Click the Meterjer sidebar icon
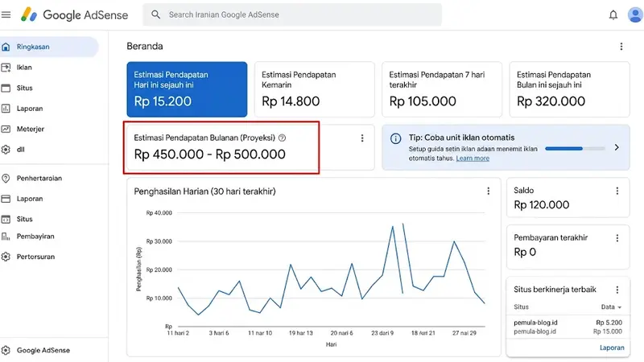 (6, 129)
